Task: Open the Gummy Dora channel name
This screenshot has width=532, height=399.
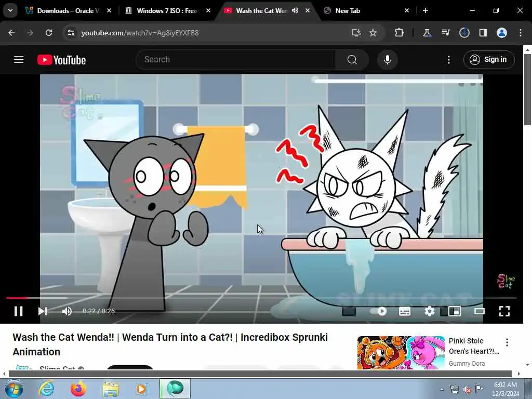Action: tap(467, 363)
